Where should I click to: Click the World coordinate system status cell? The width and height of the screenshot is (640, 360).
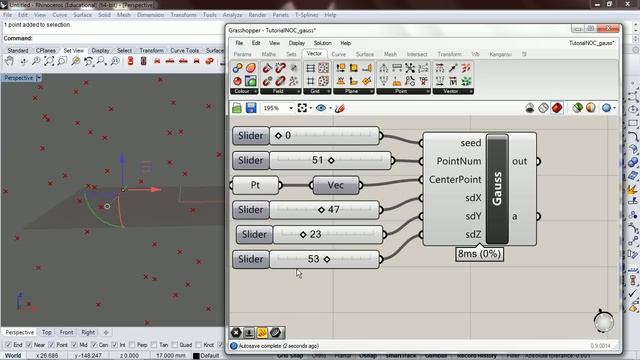coord(13,356)
